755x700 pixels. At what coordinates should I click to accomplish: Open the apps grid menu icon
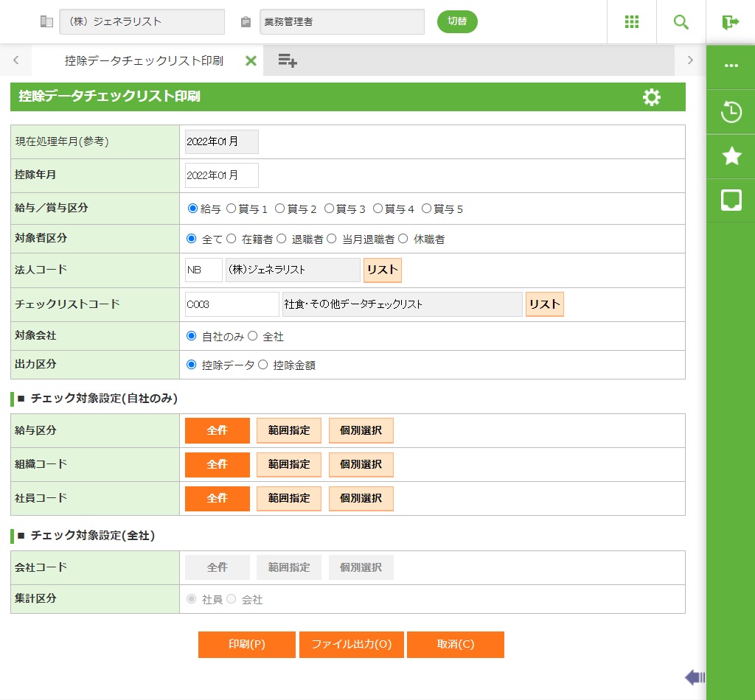coord(631,22)
